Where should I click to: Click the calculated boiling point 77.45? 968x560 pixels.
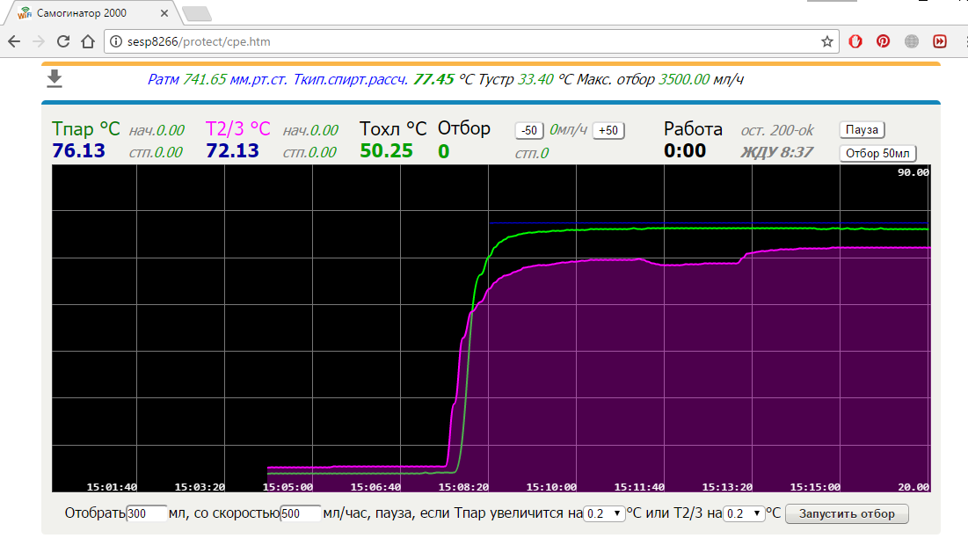[433, 79]
